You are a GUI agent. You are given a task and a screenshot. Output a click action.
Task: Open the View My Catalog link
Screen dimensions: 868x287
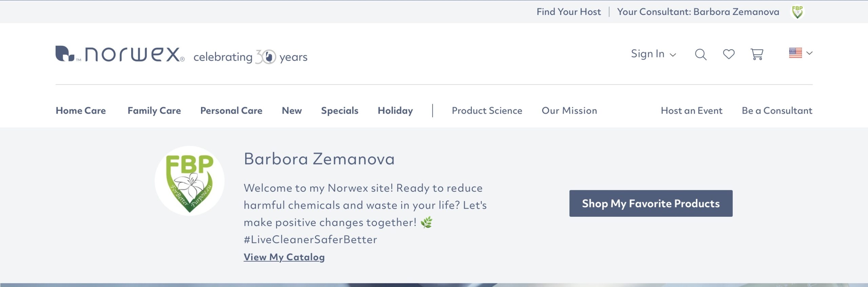click(x=284, y=257)
